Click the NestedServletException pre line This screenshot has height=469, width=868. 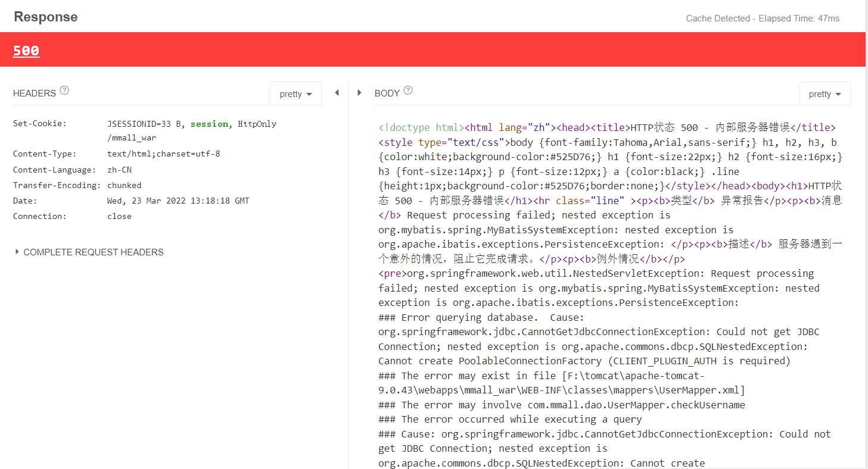(x=596, y=273)
